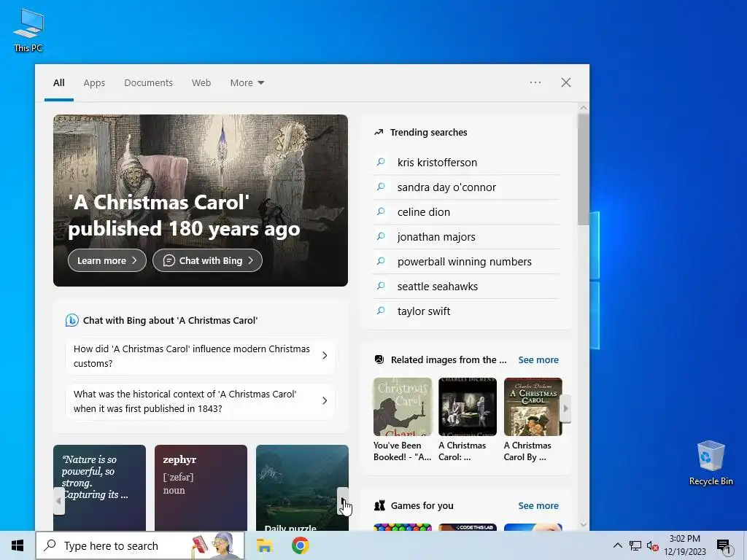Open the notification center icon
The height and width of the screenshot is (560, 747).
(x=724, y=547)
